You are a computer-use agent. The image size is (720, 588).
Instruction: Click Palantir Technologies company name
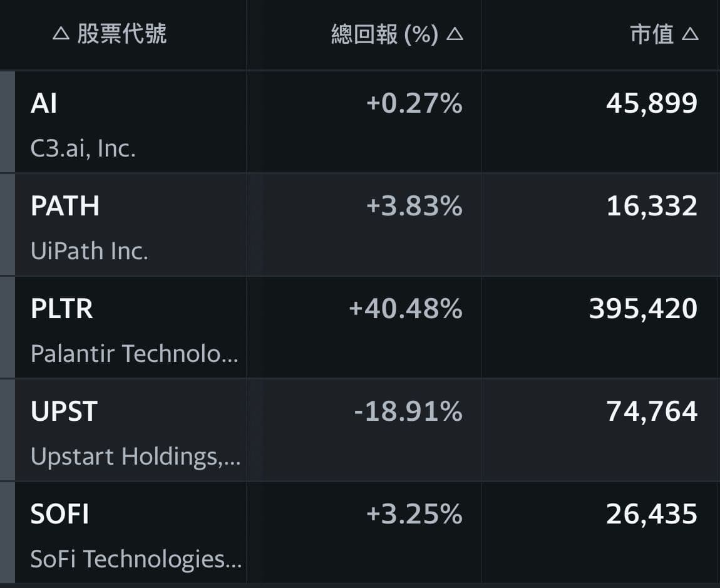[134, 354]
